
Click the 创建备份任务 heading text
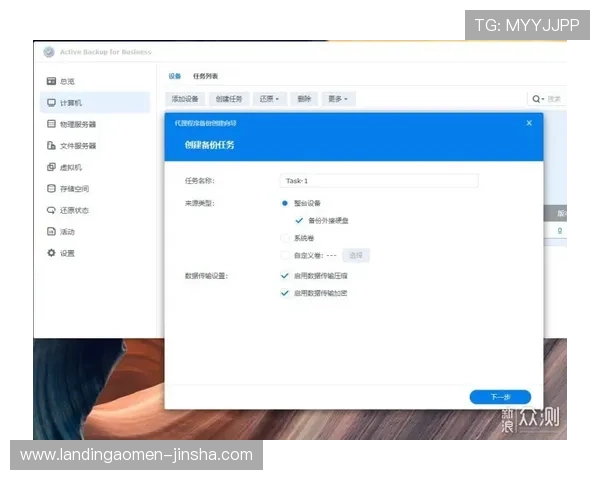click(x=209, y=145)
